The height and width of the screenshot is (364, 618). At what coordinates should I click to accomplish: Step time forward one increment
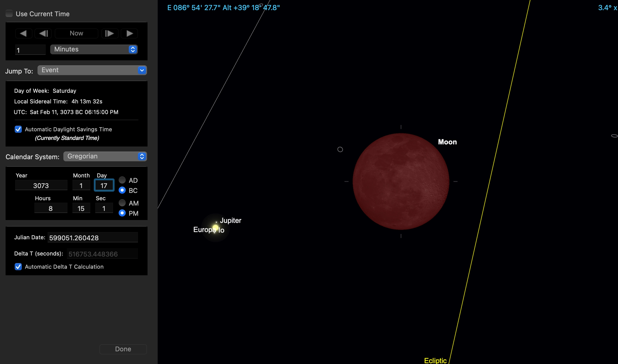pos(110,33)
